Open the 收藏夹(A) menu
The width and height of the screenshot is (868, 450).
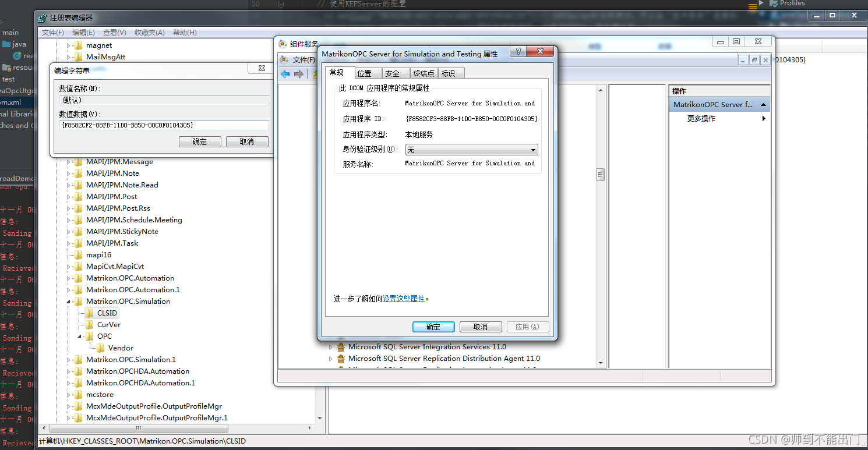(x=150, y=33)
